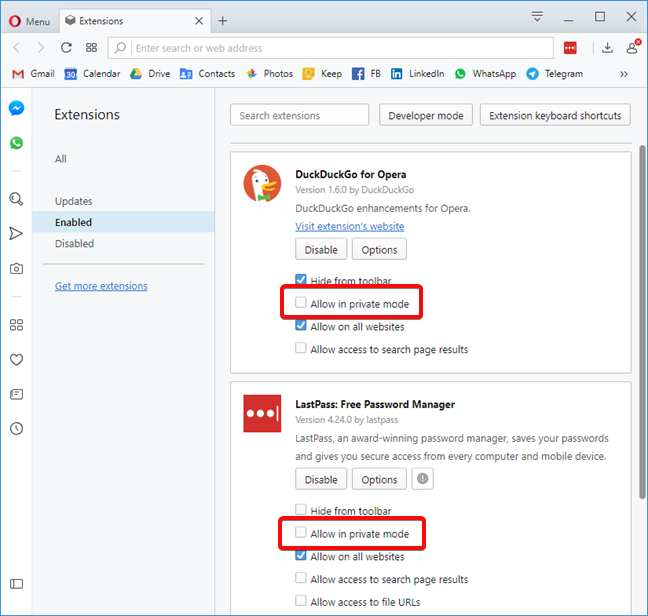Screen dimensions: 648x616
Task: Open Gmail bookmark
Action: coord(33,74)
